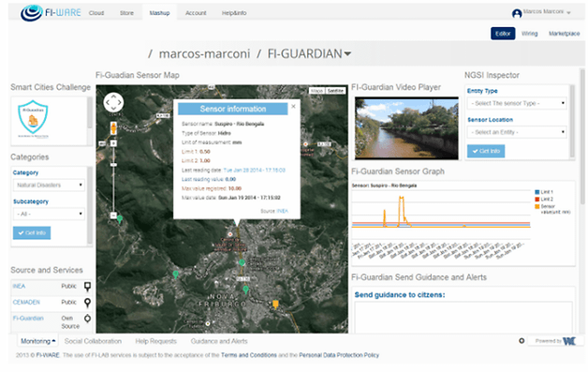Click the map zoom out button
The height and width of the screenshot is (372, 588).
pyautogui.click(x=113, y=216)
